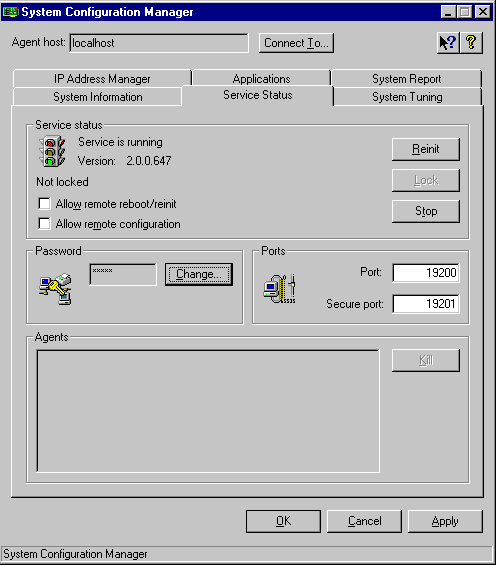Click the context help arrow-question icon
496x565 pixels.
point(448,43)
